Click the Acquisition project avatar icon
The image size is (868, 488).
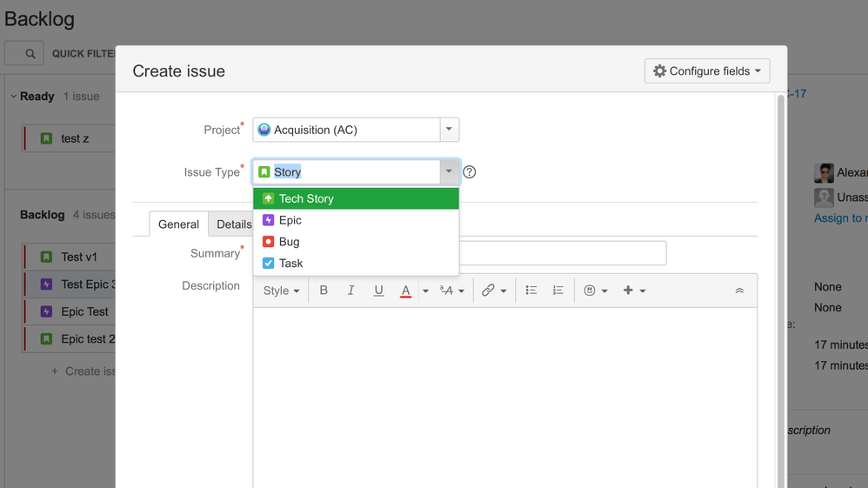point(264,130)
